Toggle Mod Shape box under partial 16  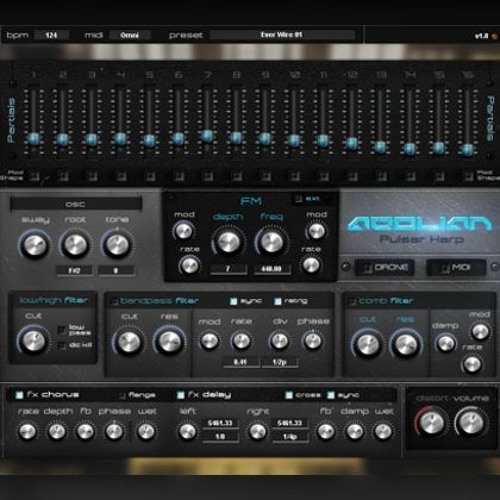coord(468,176)
